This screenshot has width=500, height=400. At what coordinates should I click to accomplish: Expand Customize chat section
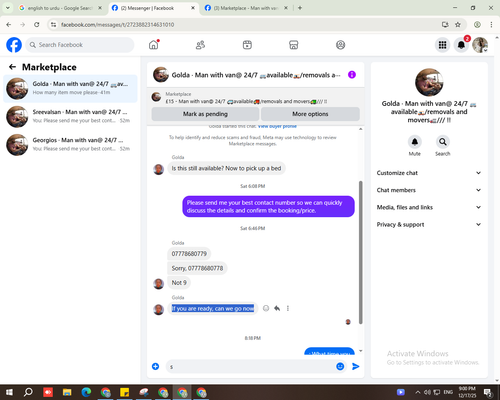tap(429, 173)
